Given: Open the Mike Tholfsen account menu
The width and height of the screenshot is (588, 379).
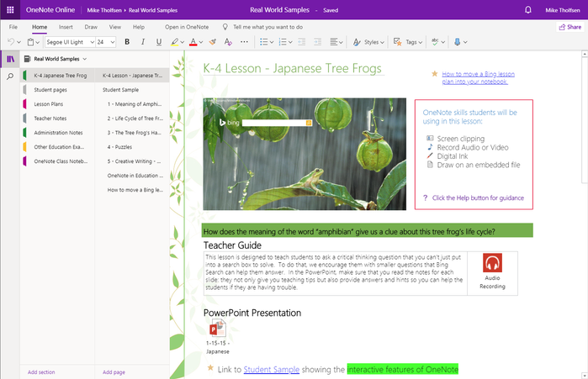Looking at the screenshot, I should pyautogui.click(x=563, y=10).
